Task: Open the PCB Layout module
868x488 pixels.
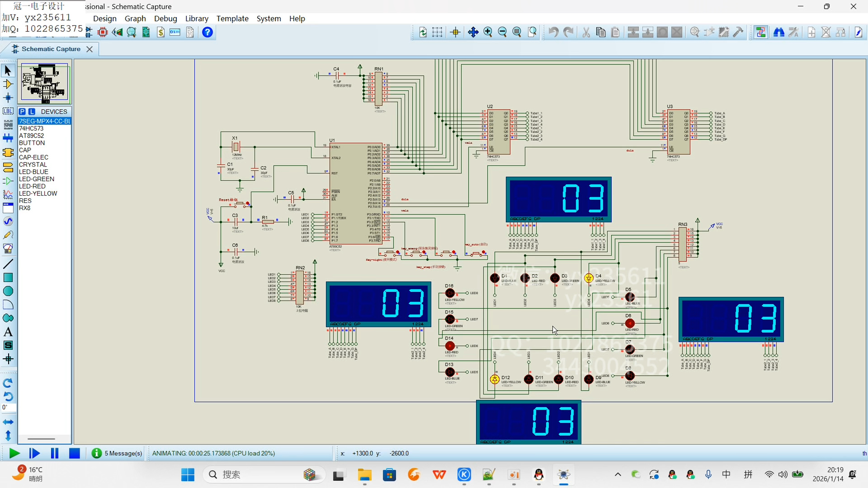Action: pyautogui.click(x=103, y=32)
